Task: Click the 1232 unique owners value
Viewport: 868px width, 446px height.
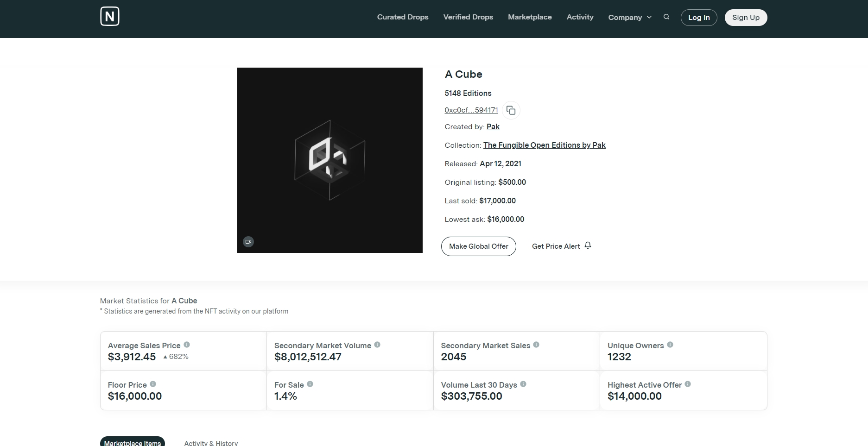Action: (619, 357)
